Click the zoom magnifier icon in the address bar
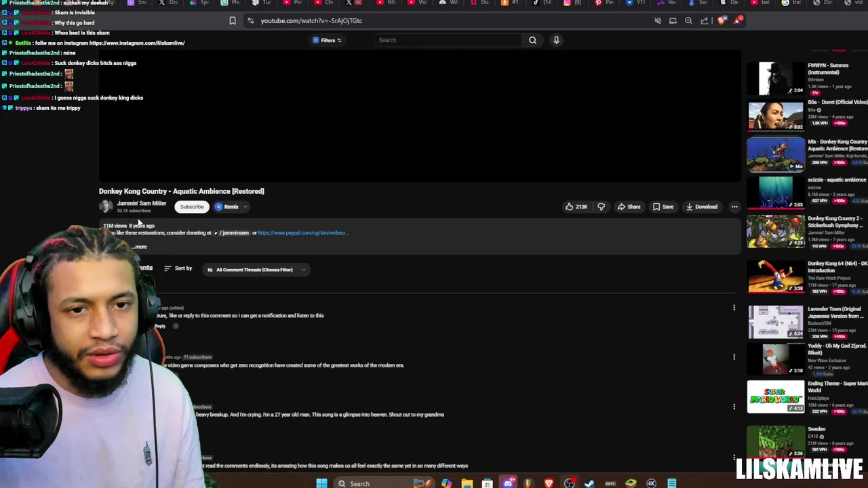Image resolution: width=868 pixels, height=488 pixels. point(688,20)
